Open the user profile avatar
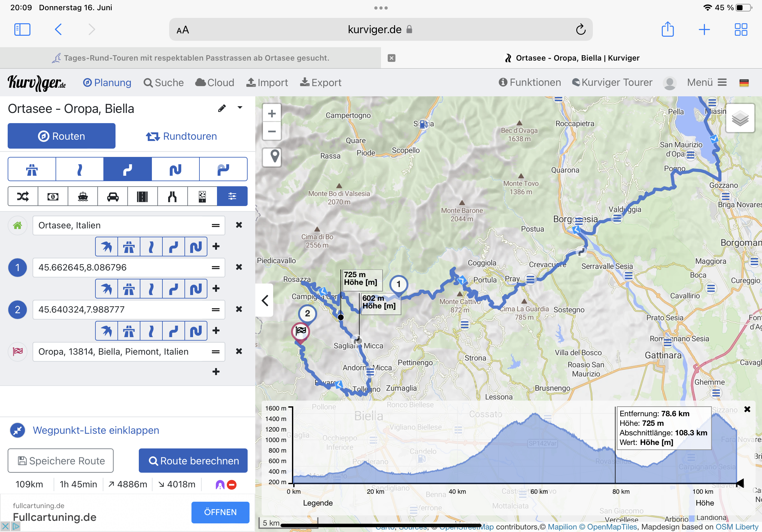The height and width of the screenshot is (532, 762). coord(670,83)
